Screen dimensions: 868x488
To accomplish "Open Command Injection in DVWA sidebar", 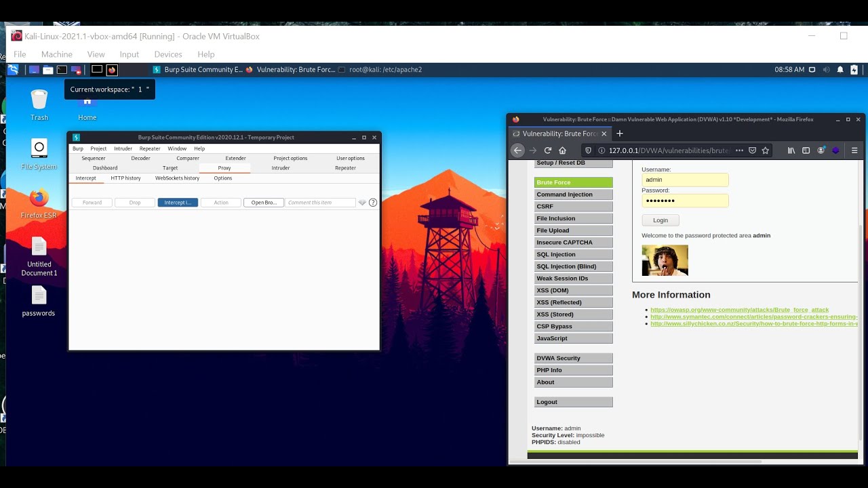I will click(x=574, y=195).
